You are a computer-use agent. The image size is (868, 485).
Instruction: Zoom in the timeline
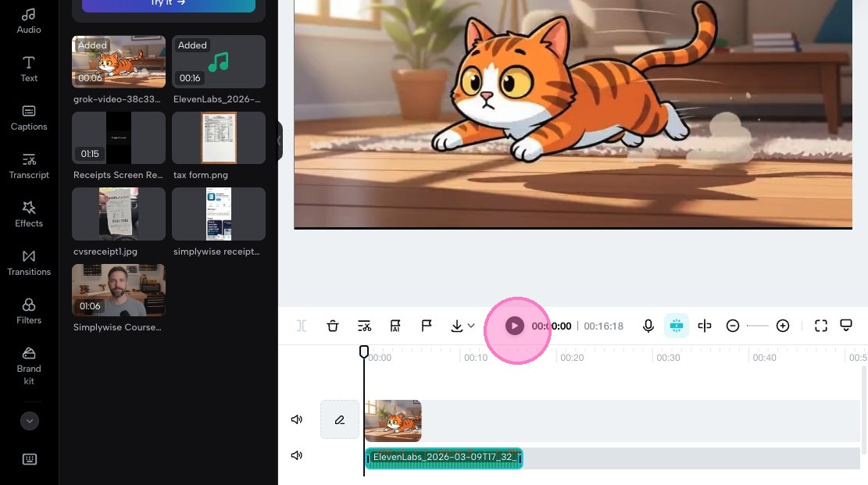(783, 326)
